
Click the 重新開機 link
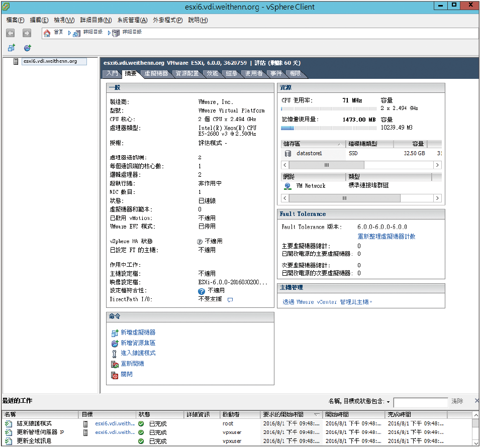pyautogui.click(x=132, y=364)
